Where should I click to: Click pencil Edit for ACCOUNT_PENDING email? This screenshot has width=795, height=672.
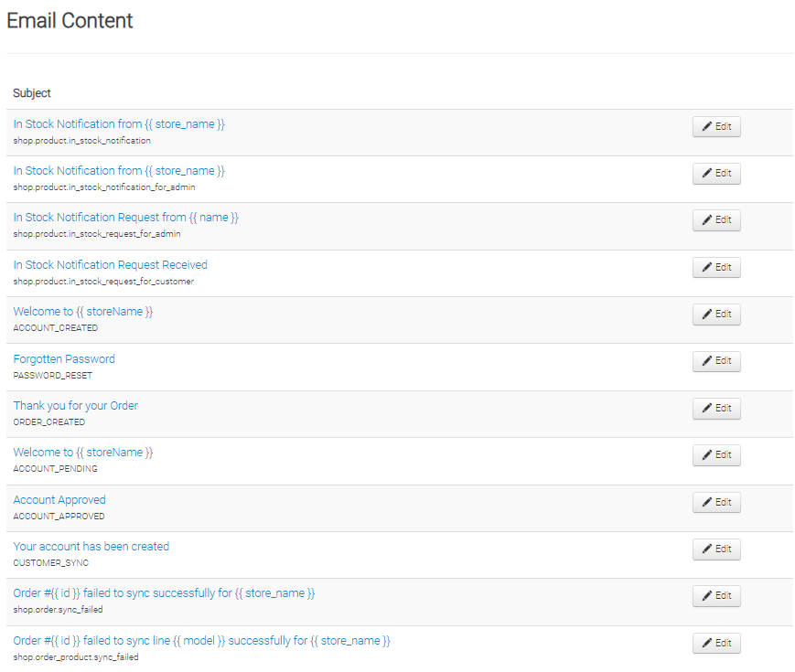(x=716, y=455)
